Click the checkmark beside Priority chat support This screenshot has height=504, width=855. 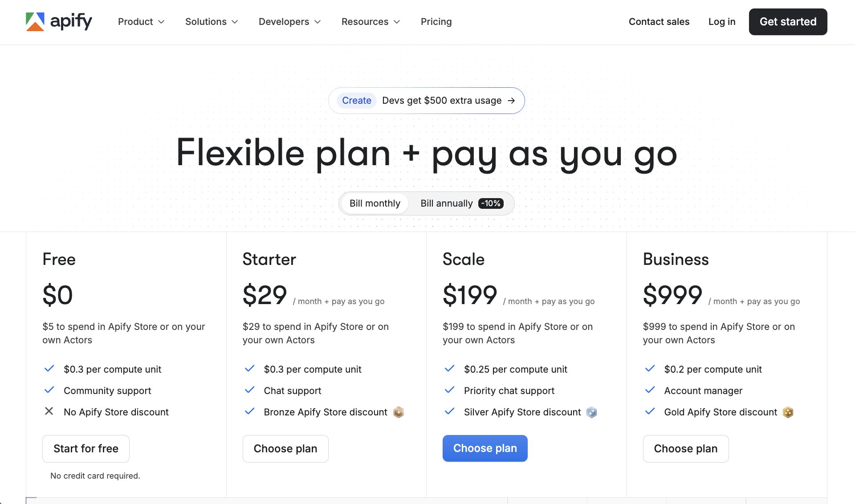coord(449,390)
